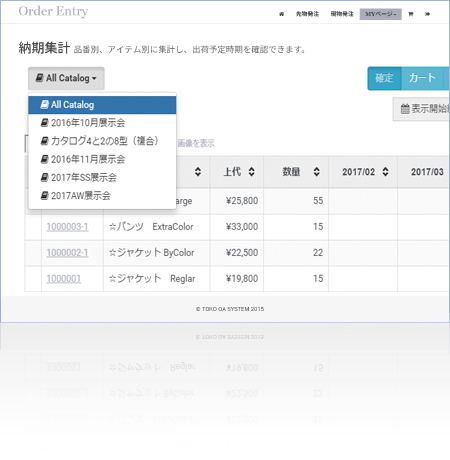This screenshot has height=460, width=450.
Task: Click the 確定 button
Action: pyautogui.click(x=384, y=78)
